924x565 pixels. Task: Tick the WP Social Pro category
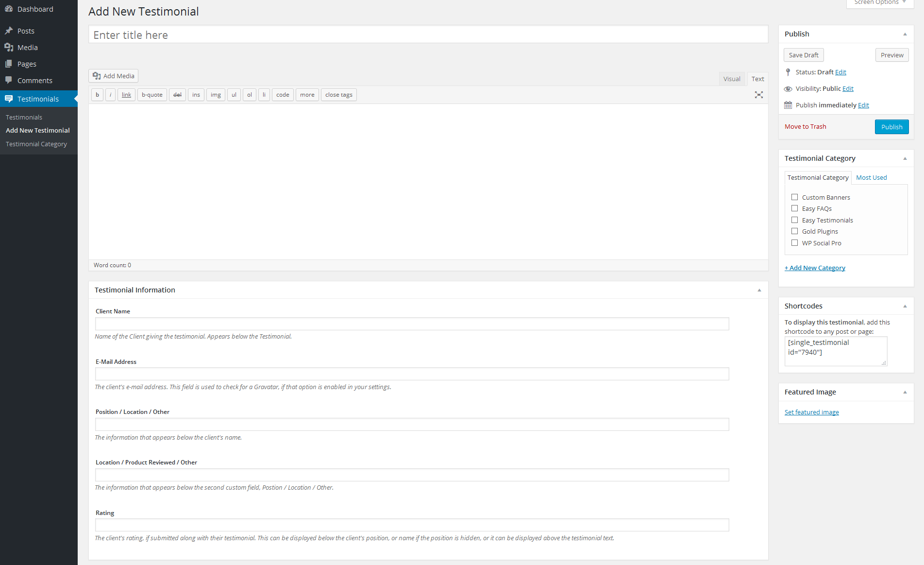(794, 243)
